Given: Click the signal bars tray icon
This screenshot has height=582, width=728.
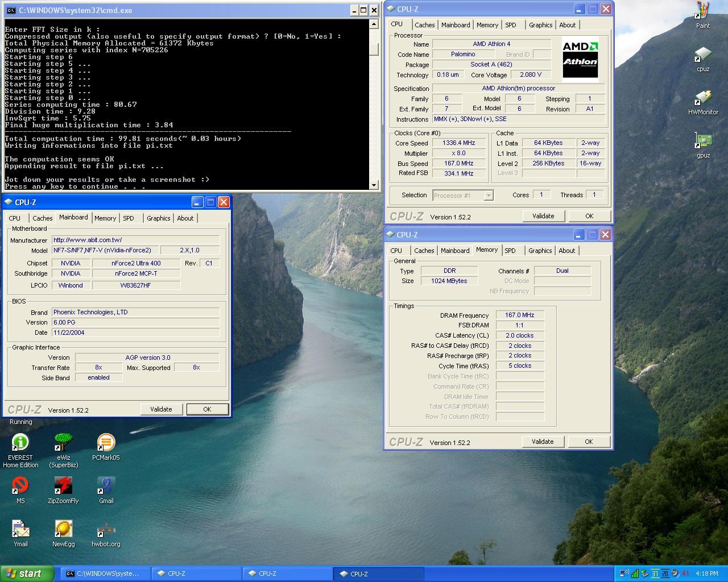Looking at the screenshot, I should point(635,573).
